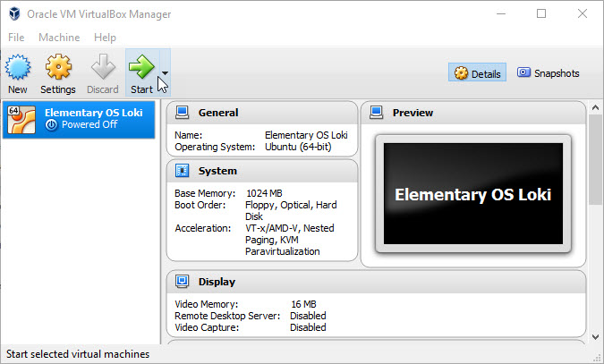Click the Elementary OS Loki preview thumbnail
The height and width of the screenshot is (364, 604).
pyautogui.click(x=472, y=193)
